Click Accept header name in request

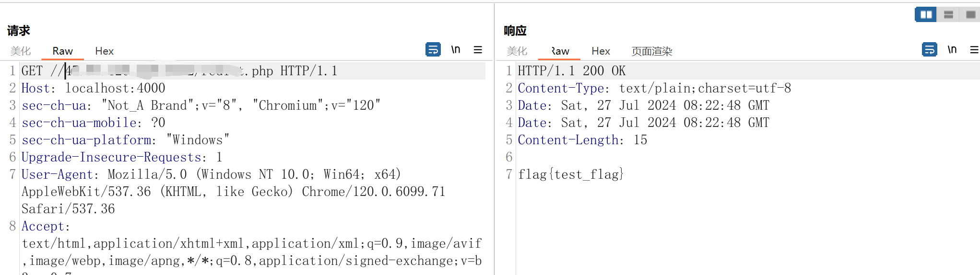coord(43,226)
